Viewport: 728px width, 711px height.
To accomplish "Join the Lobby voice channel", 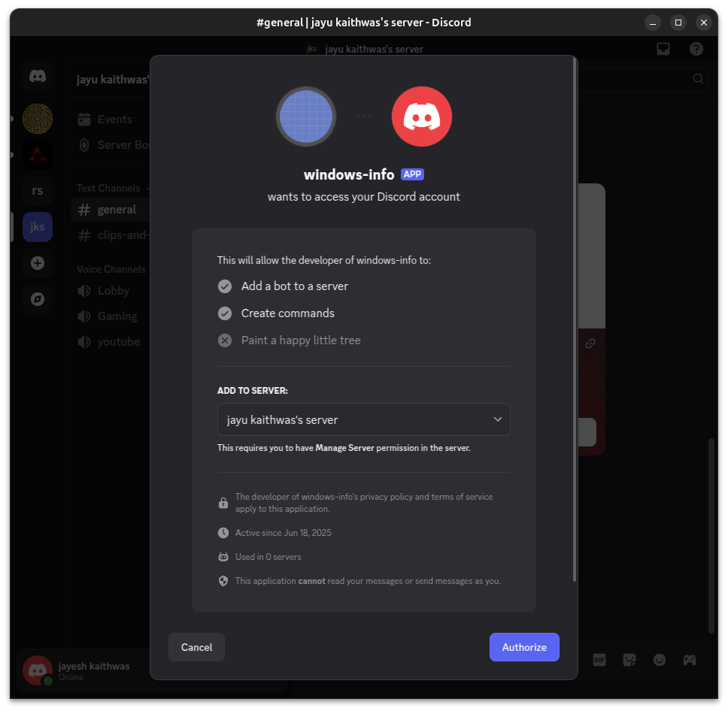I will (111, 291).
